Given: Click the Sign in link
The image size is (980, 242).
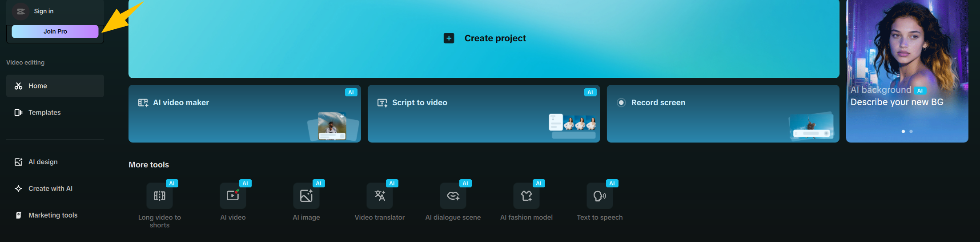Looking at the screenshot, I should (44, 11).
